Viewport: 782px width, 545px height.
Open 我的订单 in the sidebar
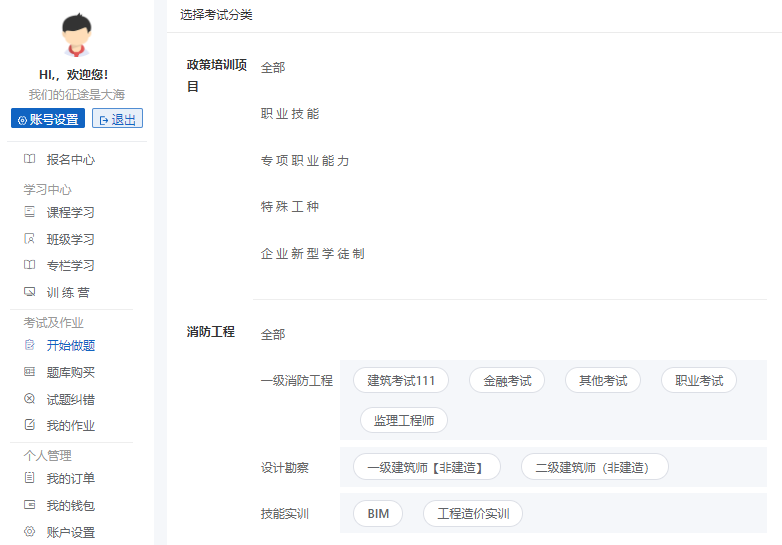pos(70,479)
